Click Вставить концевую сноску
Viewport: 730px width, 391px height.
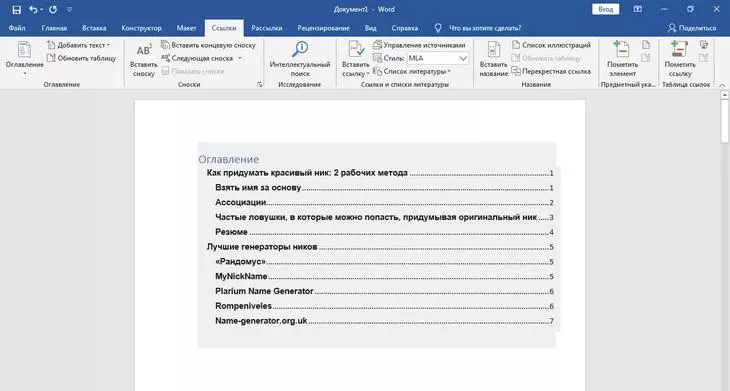(x=209, y=45)
